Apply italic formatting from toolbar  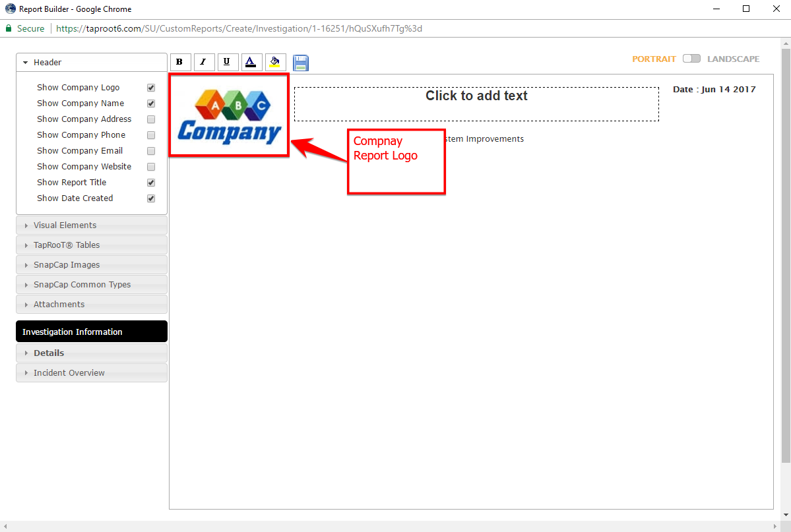click(204, 62)
